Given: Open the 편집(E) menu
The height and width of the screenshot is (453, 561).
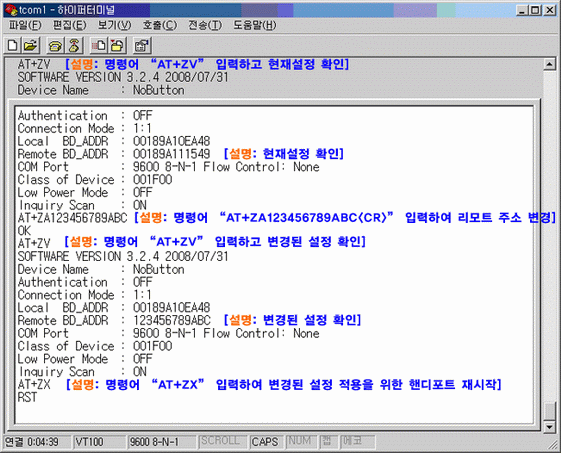Looking at the screenshot, I should [70, 25].
